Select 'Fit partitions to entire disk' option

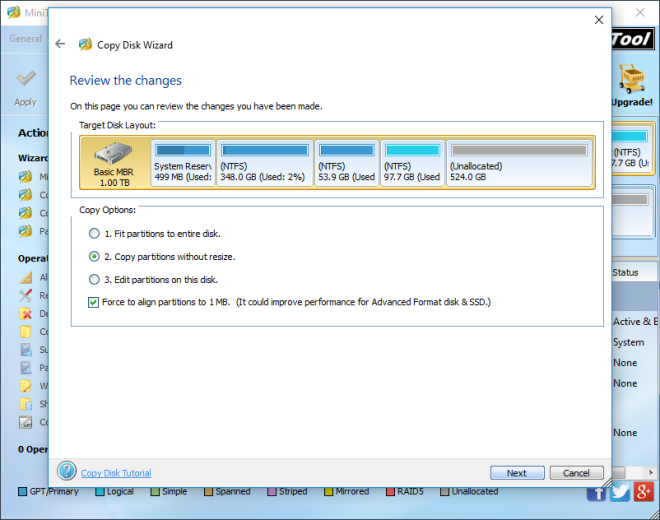coord(94,233)
